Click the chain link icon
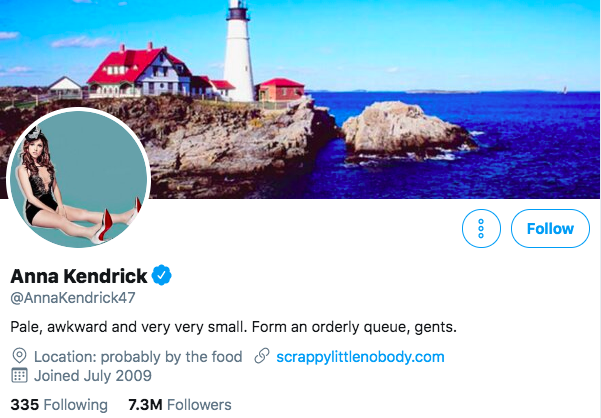The height and width of the screenshot is (418, 601). tap(262, 356)
